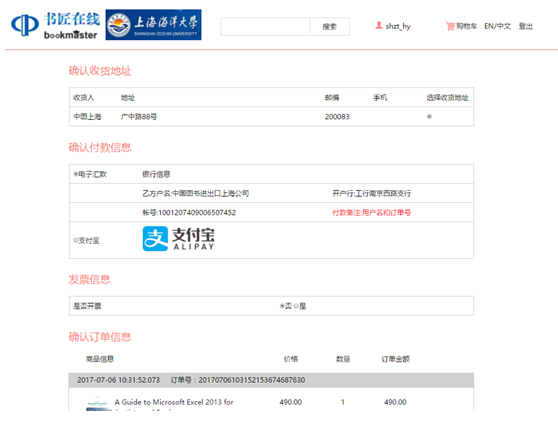This screenshot has width=558, height=432.
Task: Click the order number header row
Action: tap(271, 380)
